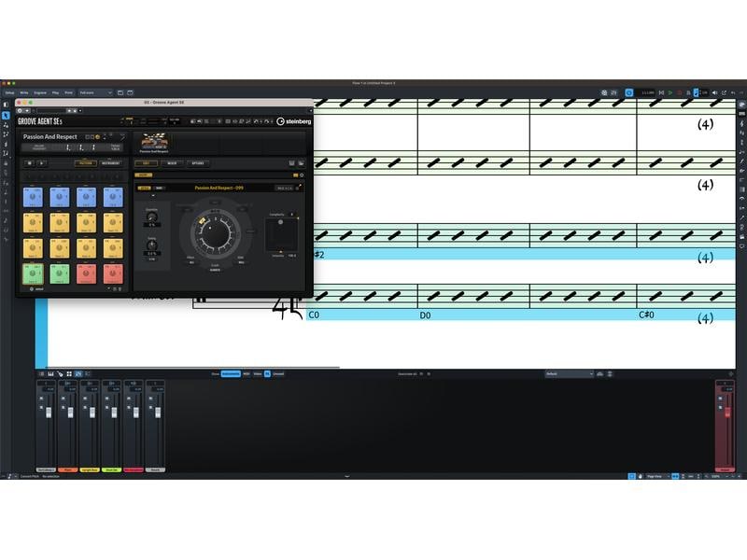Toggle Video channel in mixer Show bar
The width and height of the screenshot is (747, 560).
[258, 374]
